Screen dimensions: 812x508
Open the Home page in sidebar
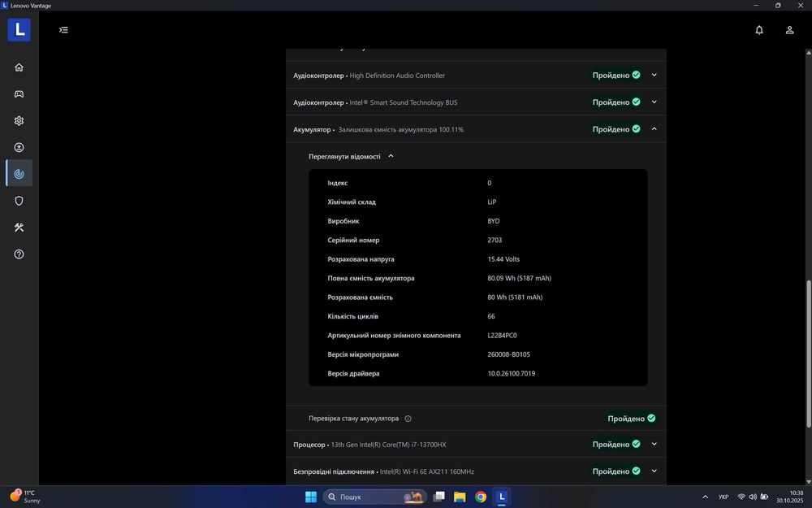(19, 67)
